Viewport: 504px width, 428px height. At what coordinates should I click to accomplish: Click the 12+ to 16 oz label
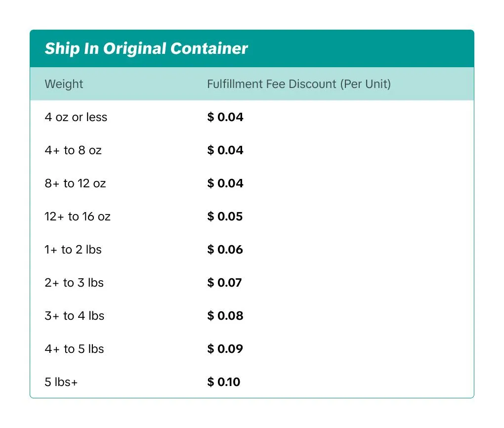pos(78,216)
